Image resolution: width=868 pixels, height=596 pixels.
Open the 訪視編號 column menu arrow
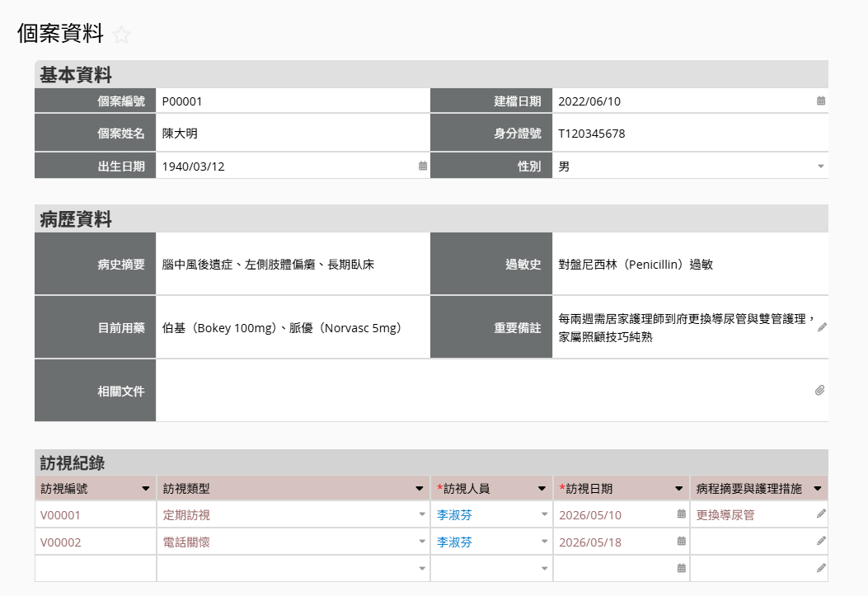click(146, 489)
